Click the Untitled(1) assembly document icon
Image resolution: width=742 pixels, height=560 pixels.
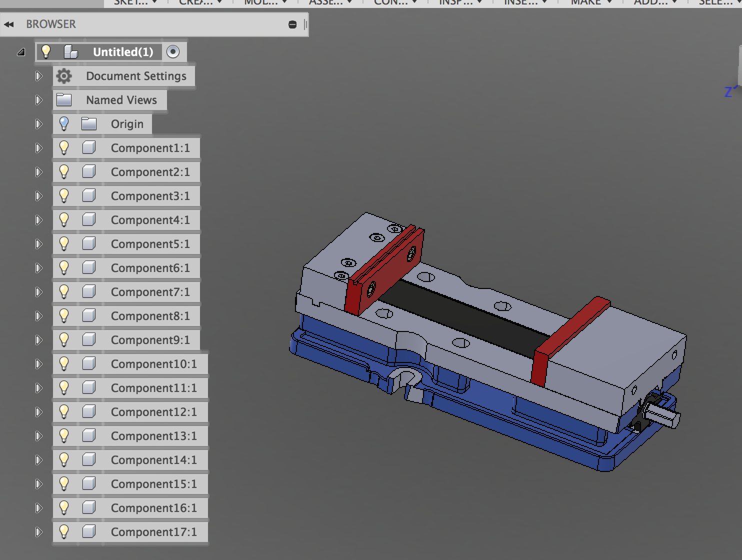[70, 51]
